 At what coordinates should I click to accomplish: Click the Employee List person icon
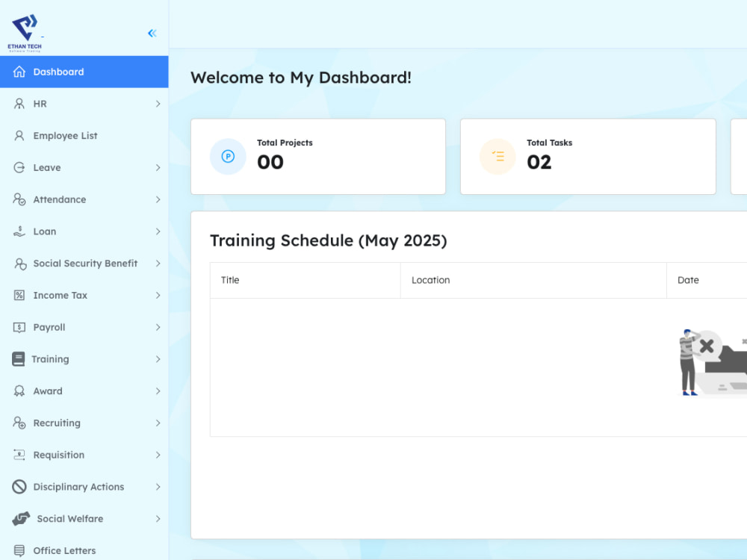pyautogui.click(x=19, y=136)
